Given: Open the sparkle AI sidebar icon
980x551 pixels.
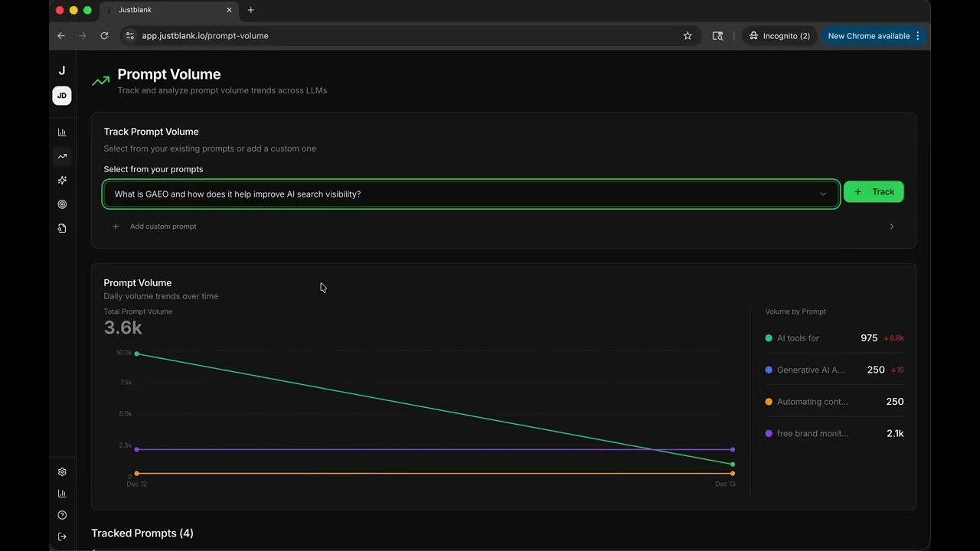Looking at the screenshot, I should (62, 181).
